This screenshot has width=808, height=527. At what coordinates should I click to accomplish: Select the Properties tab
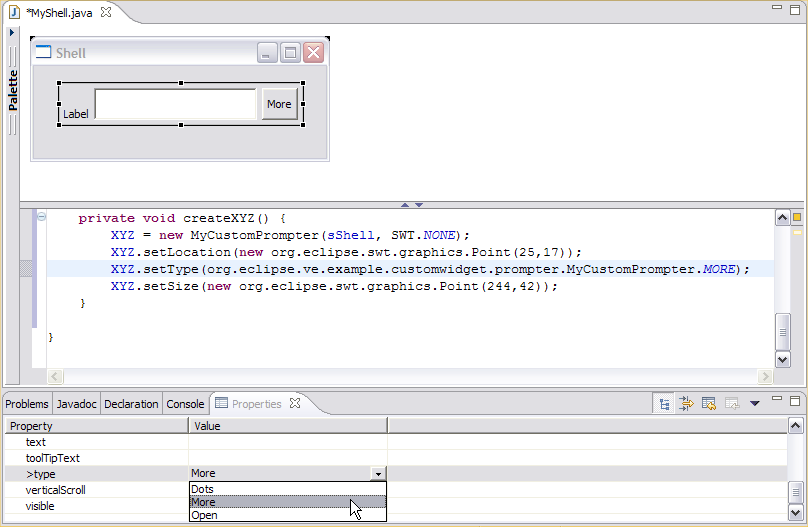point(256,404)
